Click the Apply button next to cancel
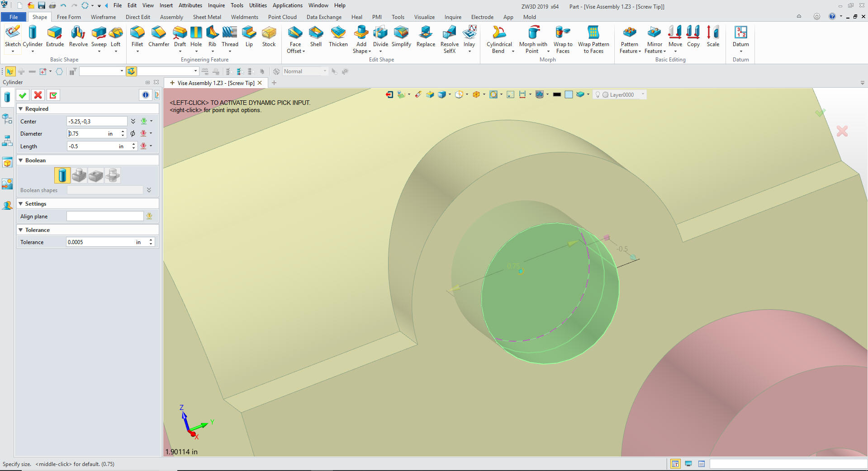Viewport: 868px width, 471px height. (53, 95)
